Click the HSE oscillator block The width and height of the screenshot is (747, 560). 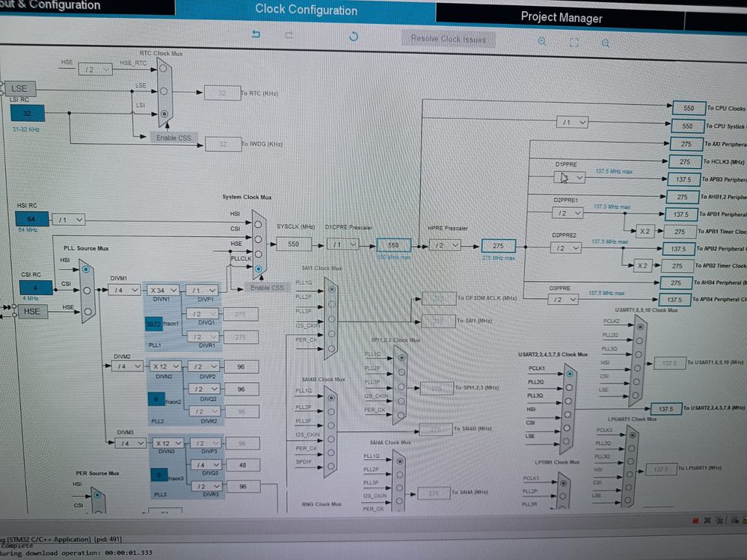32,312
